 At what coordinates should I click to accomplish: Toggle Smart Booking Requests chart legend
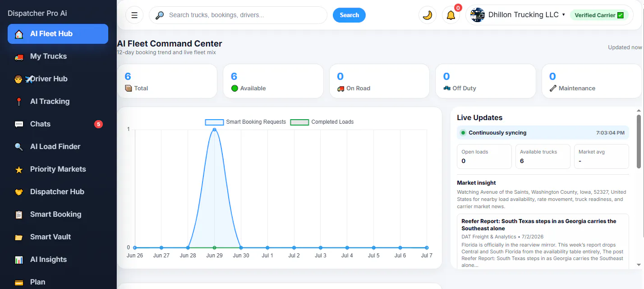[246, 122]
